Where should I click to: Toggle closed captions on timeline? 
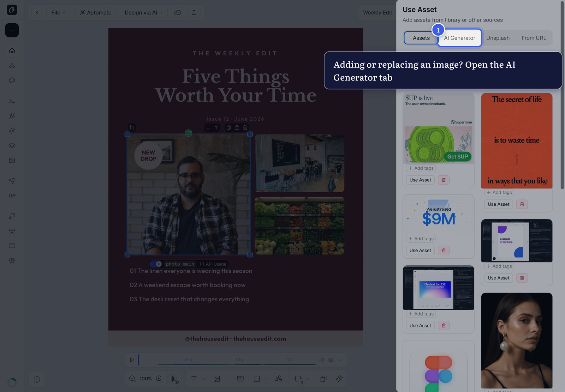tap(331, 360)
